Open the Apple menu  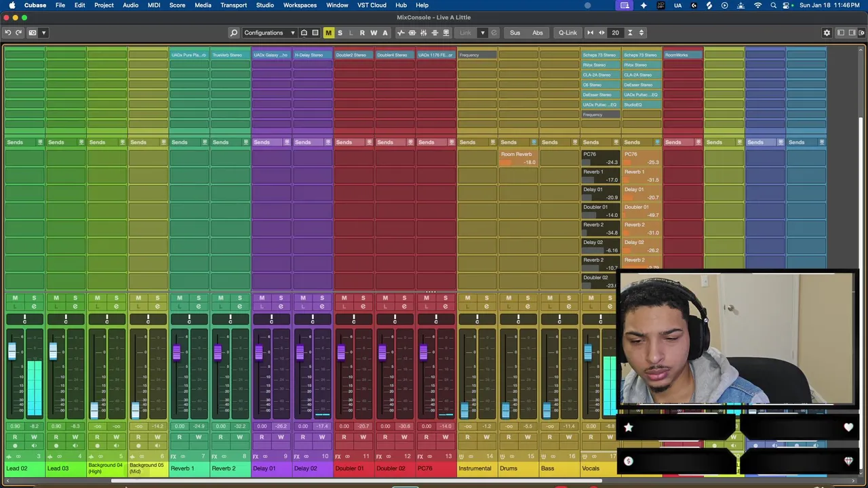[12, 5]
